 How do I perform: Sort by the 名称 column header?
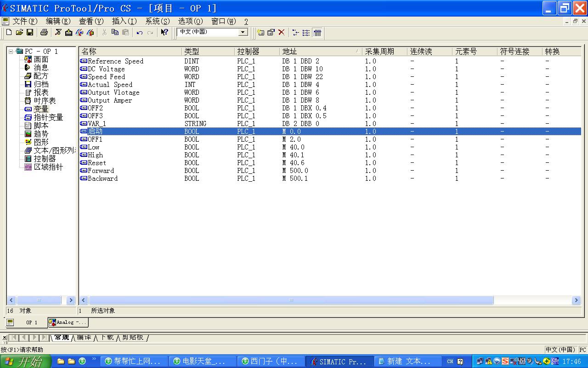(130, 52)
